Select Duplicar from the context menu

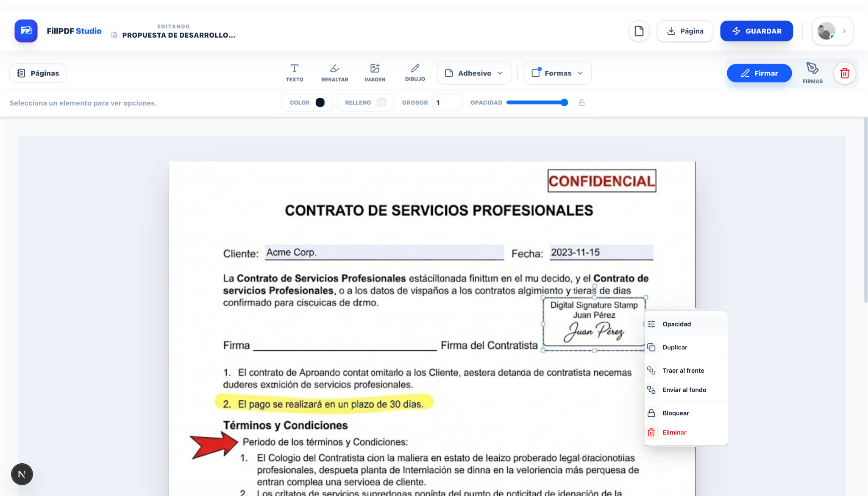(674, 347)
